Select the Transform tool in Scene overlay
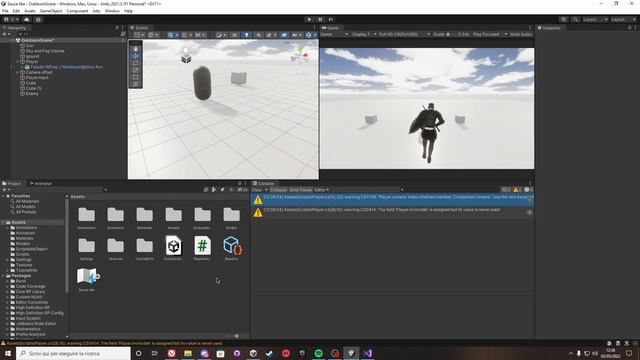This screenshot has width=640, height=360. coord(136,84)
